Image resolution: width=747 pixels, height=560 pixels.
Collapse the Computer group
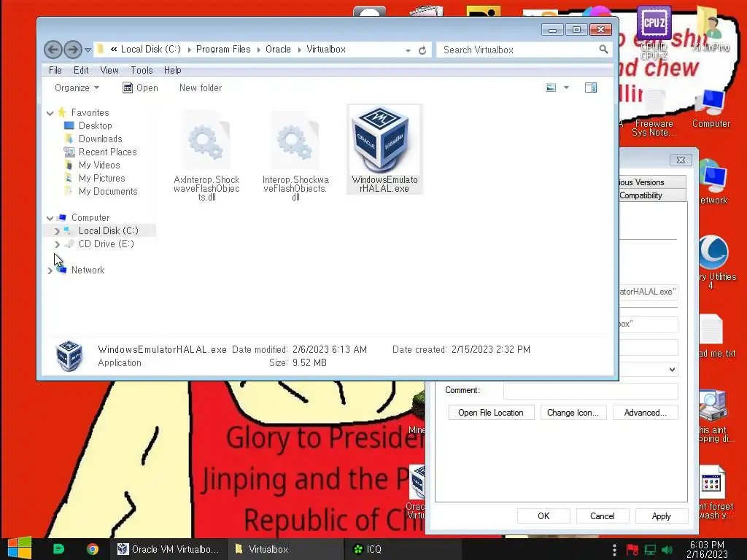click(x=50, y=217)
